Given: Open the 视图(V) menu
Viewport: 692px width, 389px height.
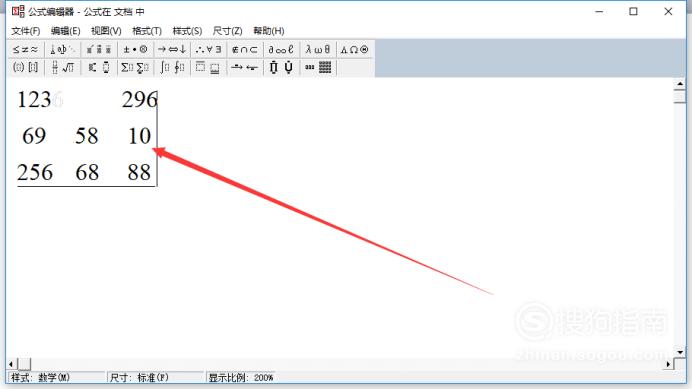Looking at the screenshot, I should 106,31.
